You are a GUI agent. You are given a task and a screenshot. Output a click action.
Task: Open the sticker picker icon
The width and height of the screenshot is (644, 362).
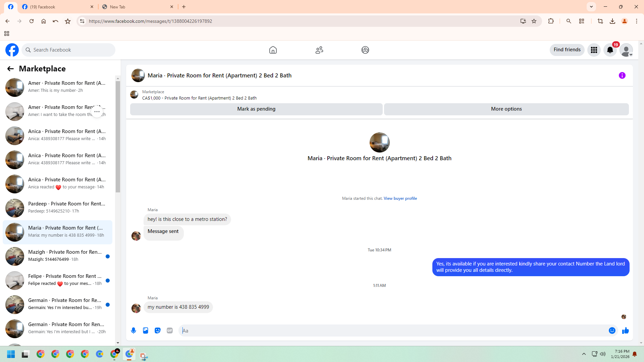click(158, 330)
